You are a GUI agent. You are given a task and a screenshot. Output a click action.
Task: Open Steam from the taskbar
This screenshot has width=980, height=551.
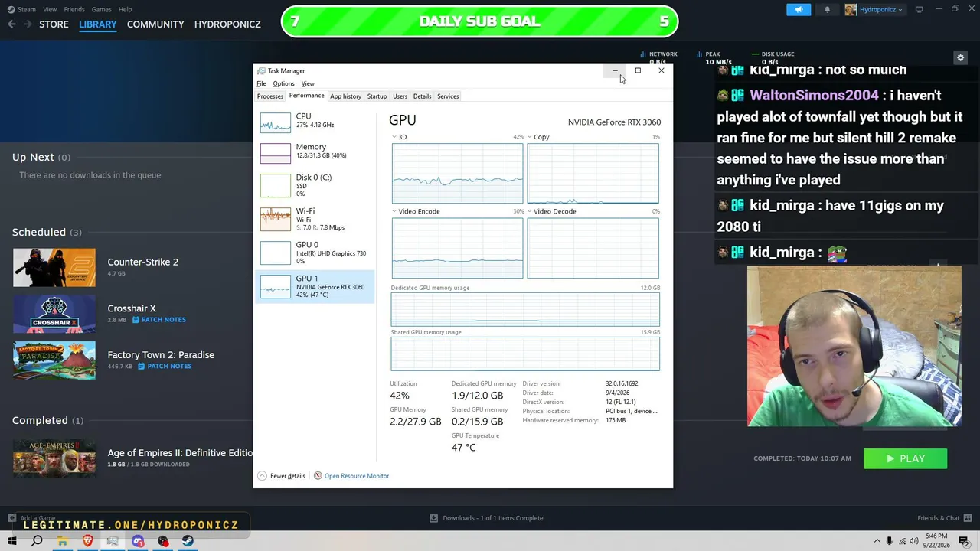(188, 541)
